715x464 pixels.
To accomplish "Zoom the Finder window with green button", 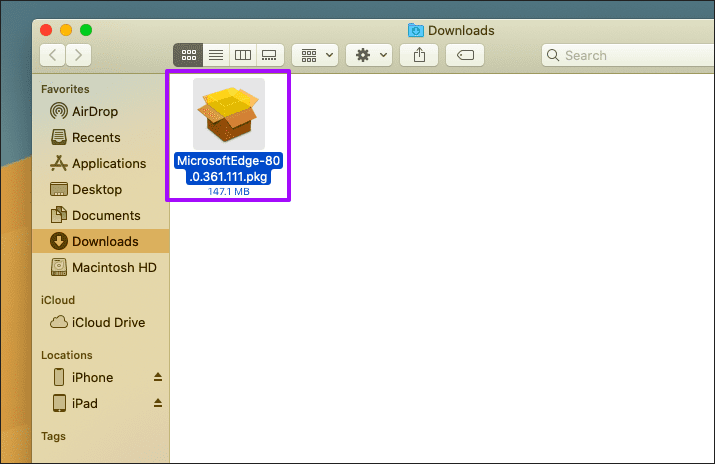I will [86, 30].
